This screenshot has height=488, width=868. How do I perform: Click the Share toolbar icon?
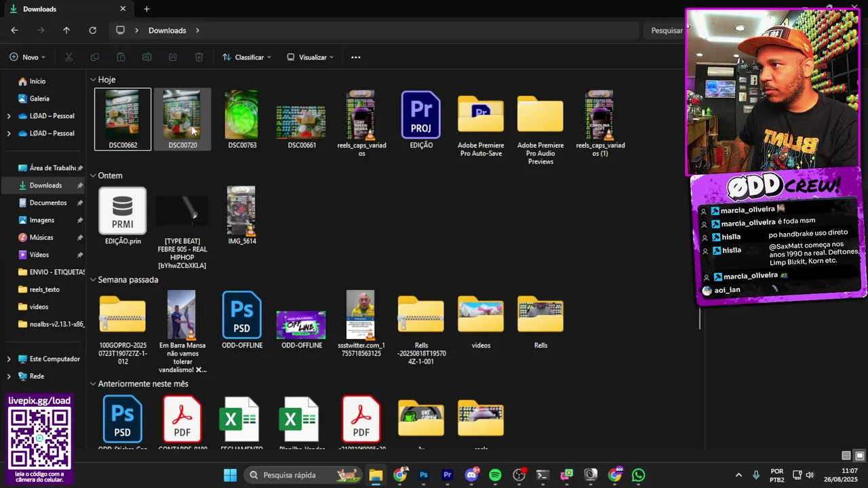tap(172, 58)
